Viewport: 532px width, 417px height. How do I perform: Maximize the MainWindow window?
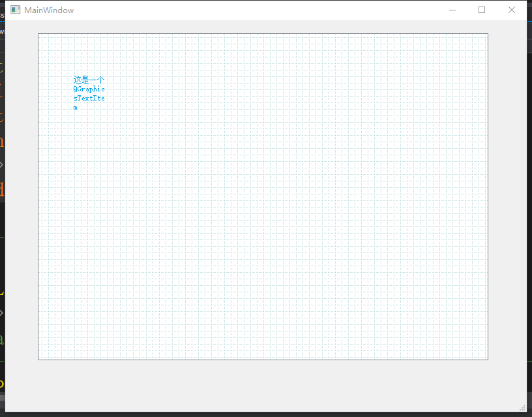482,10
